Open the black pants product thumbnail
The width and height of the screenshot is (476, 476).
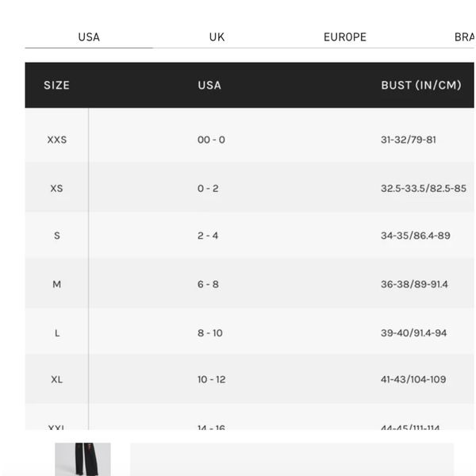pos(83,459)
